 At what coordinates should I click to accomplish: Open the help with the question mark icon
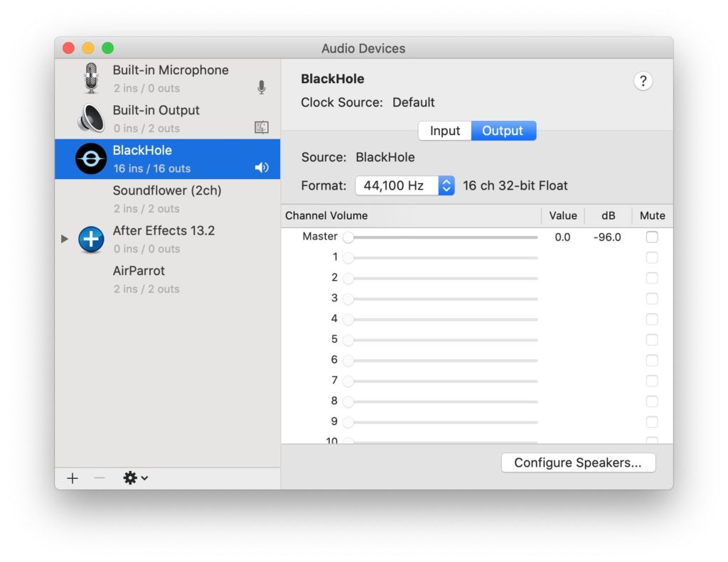pos(643,81)
